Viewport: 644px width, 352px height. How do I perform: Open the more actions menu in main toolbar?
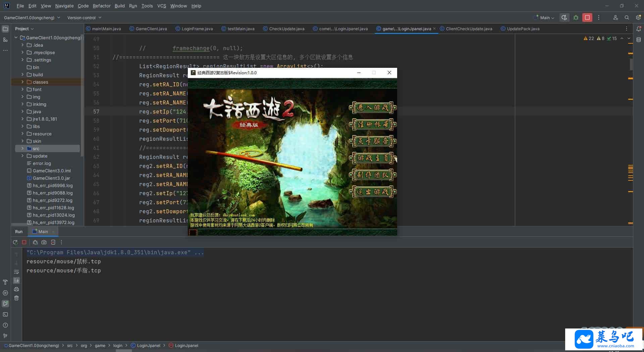pos(599,17)
